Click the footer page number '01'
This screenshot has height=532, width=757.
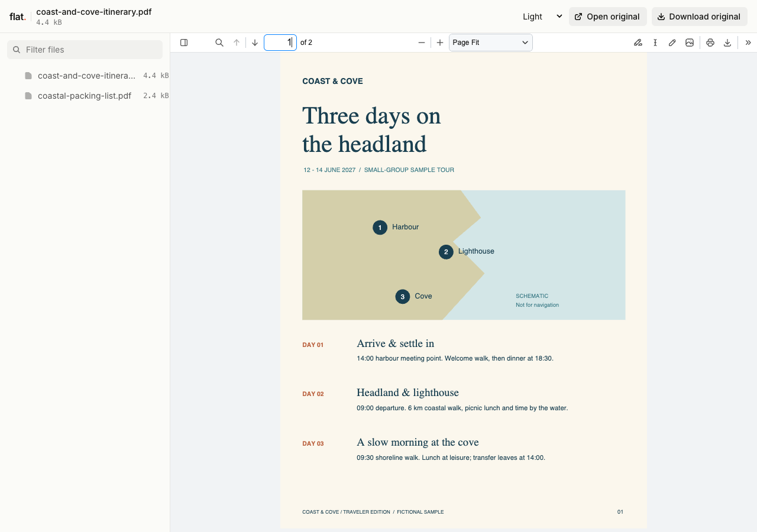pyautogui.click(x=620, y=512)
